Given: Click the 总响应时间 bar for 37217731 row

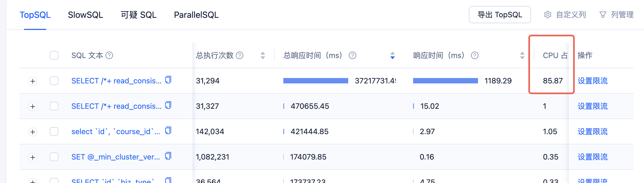Looking at the screenshot, I should (316, 81).
